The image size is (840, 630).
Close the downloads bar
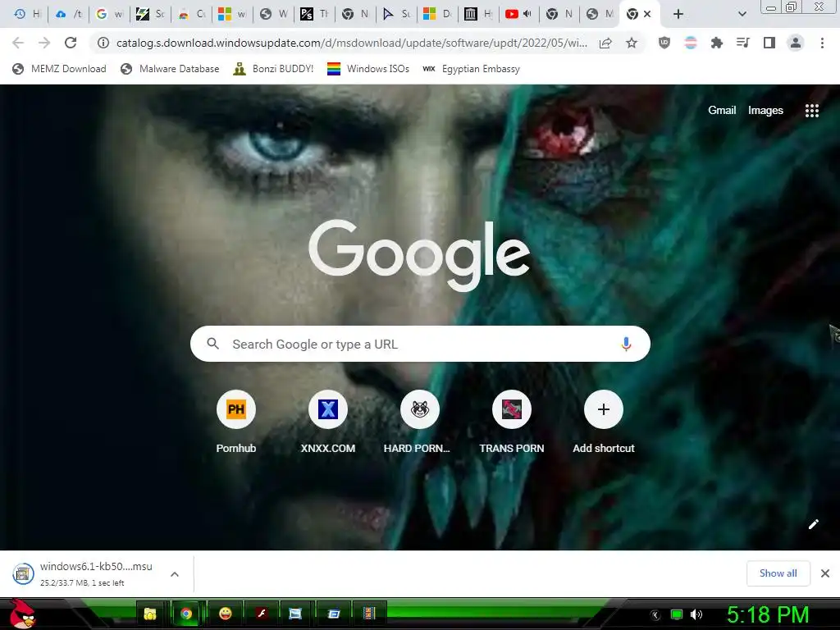click(825, 573)
